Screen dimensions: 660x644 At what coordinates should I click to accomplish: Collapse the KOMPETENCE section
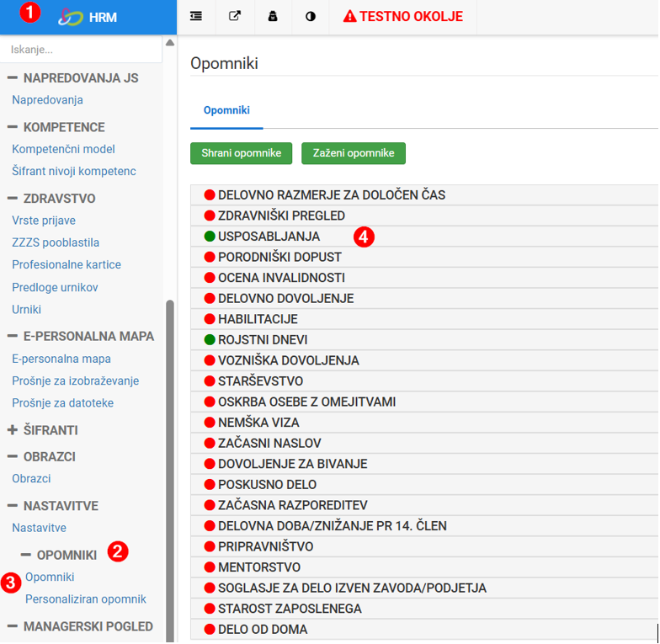click(x=13, y=126)
